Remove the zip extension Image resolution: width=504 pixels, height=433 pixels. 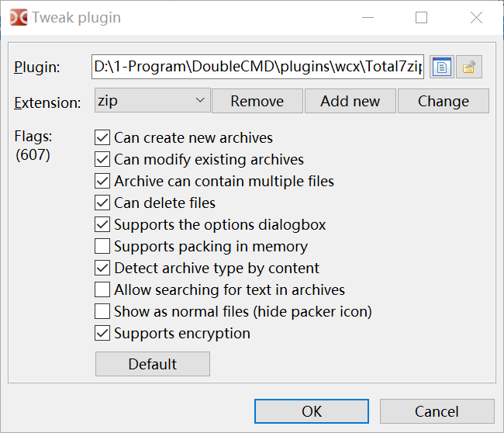(x=257, y=101)
